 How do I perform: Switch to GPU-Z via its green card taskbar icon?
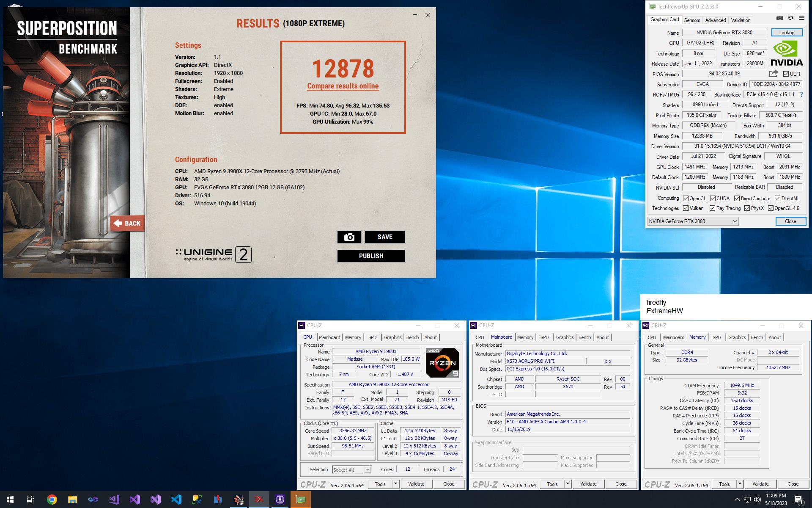click(x=301, y=500)
